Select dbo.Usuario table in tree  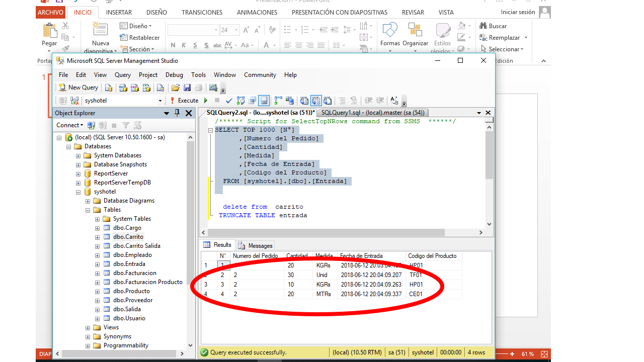129,318
